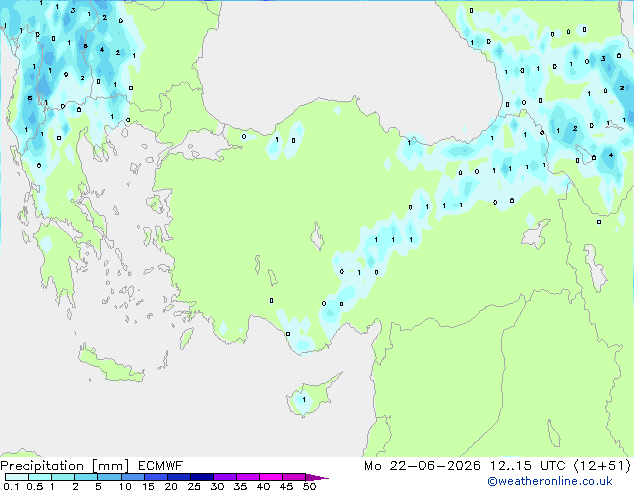This screenshot has width=634, height=490.
Task: Click the legend swatch between 0.1 and 0.5
Action: [17, 477]
